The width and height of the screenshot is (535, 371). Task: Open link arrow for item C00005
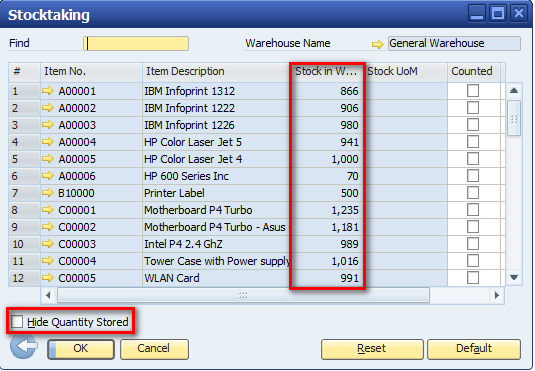tap(48, 278)
